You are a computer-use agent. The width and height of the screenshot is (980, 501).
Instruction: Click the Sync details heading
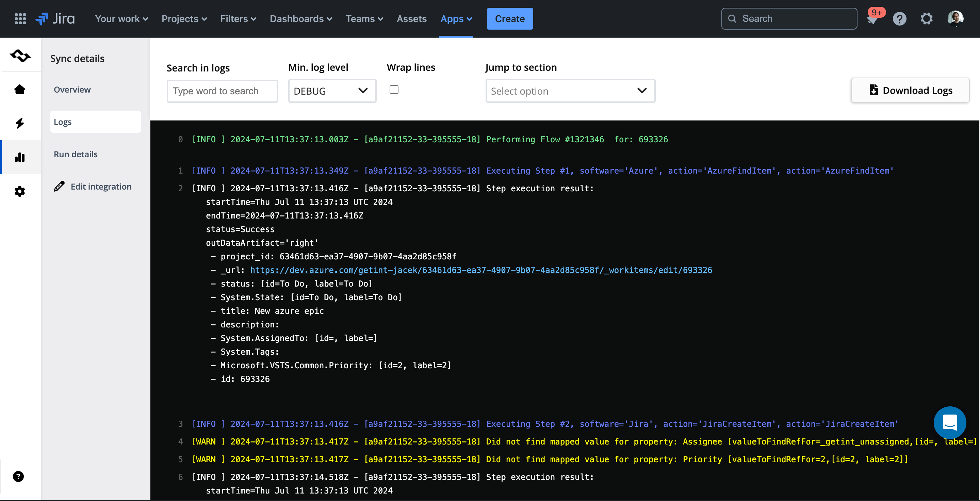pos(77,58)
